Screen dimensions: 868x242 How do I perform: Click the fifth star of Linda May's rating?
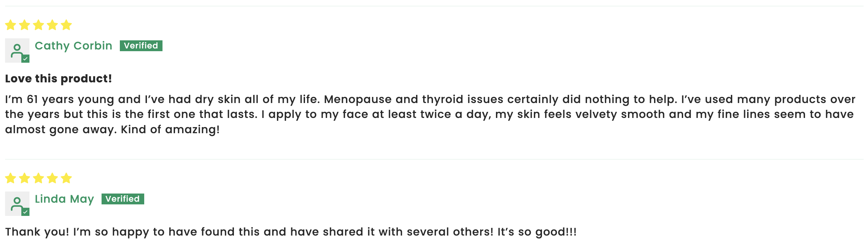point(66,178)
